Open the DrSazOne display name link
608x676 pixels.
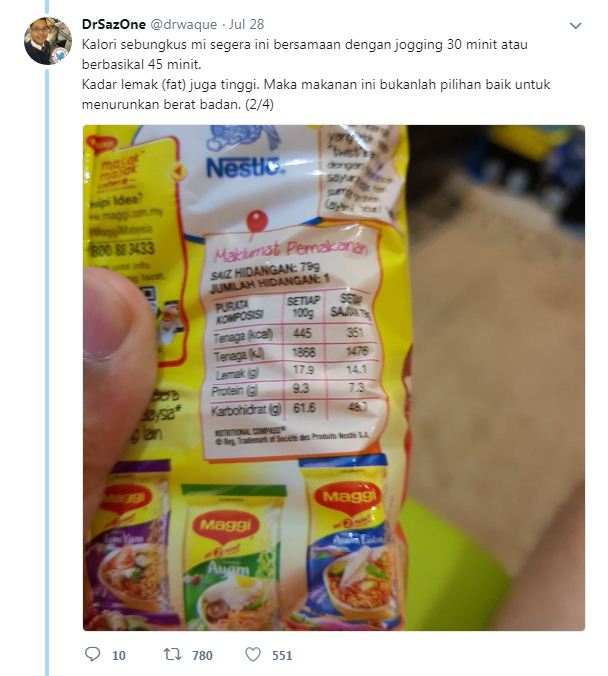(x=114, y=24)
